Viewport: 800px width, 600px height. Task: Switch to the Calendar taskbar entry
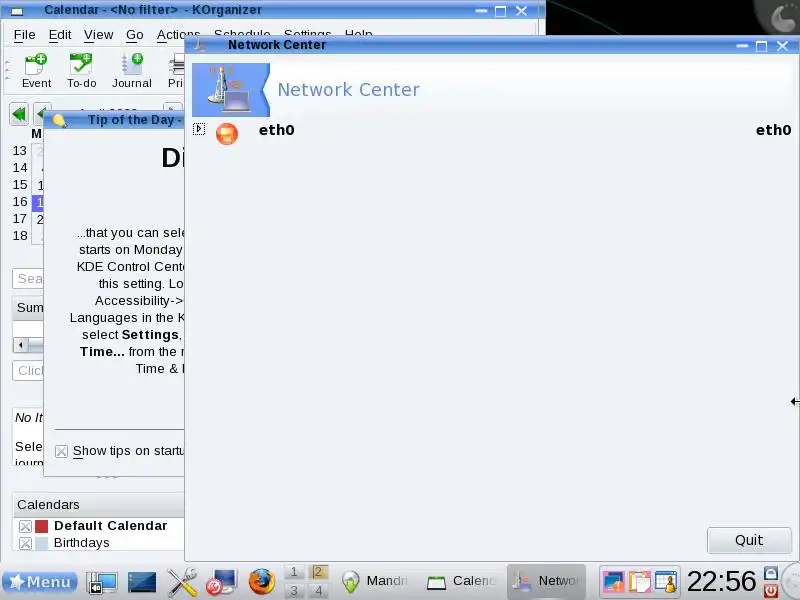point(462,581)
